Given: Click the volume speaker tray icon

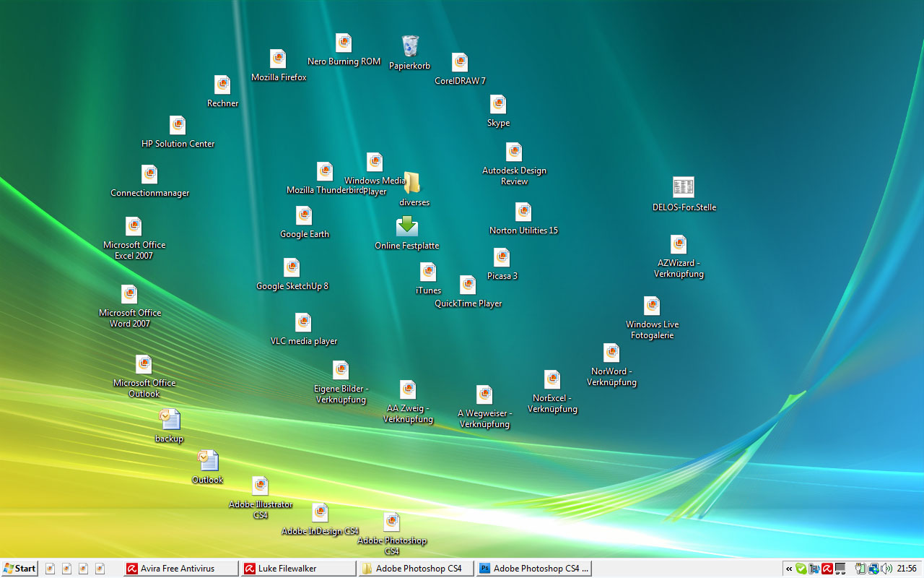Looking at the screenshot, I should (x=886, y=569).
